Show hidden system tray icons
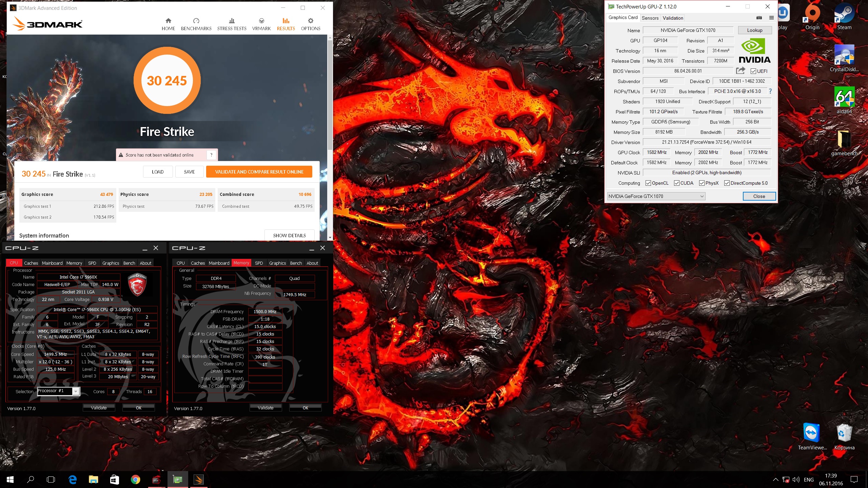 (x=775, y=480)
